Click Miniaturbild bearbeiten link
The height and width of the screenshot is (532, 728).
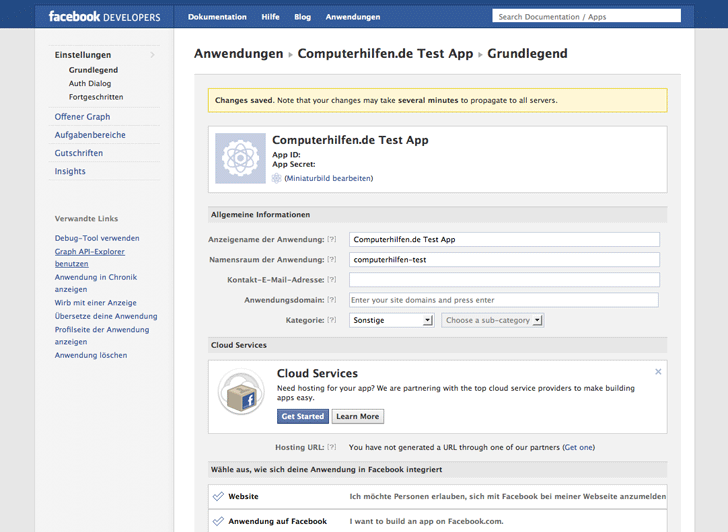329,178
